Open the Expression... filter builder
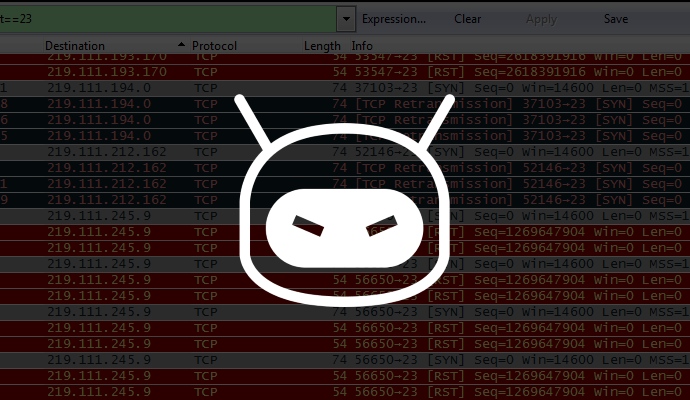 (394, 19)
